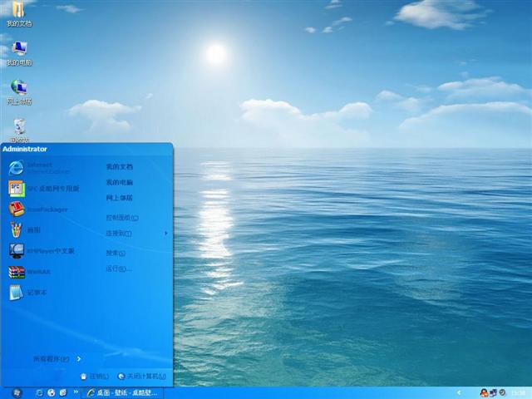This screenshot has width=532, height=399.
Task: Open Network Neighborhood desktop icon
Action: point(19,92)
